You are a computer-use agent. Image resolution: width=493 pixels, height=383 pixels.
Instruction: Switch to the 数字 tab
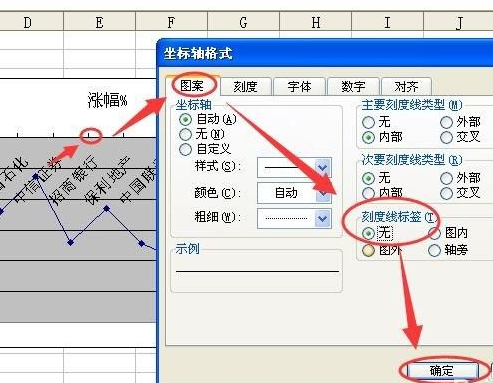click(x=353, y=87)
